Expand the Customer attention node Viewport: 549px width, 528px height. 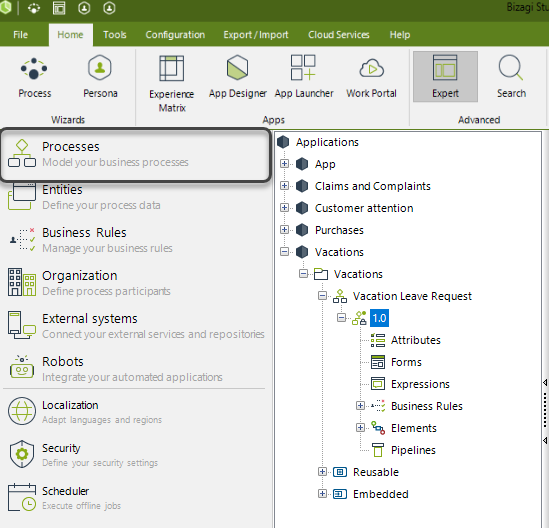[285, 208]
